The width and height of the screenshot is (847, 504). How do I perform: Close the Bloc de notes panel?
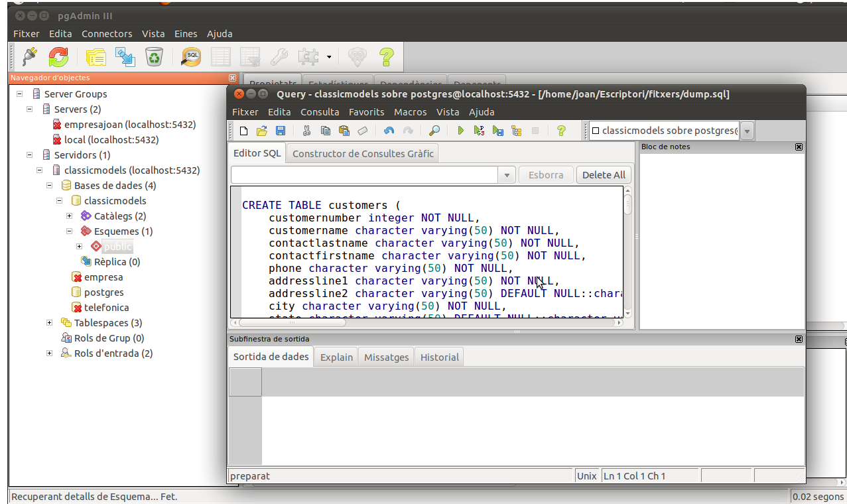tap(799, 147)
